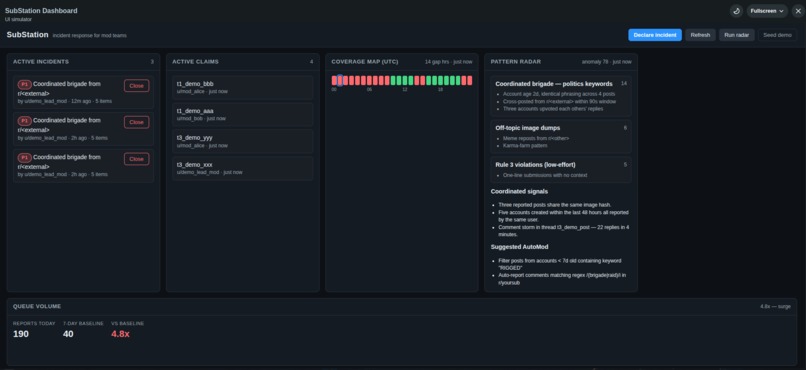Click the auto-report regex suggestion
This screenshot has height=370, width=806.
(x=562, y=279)
